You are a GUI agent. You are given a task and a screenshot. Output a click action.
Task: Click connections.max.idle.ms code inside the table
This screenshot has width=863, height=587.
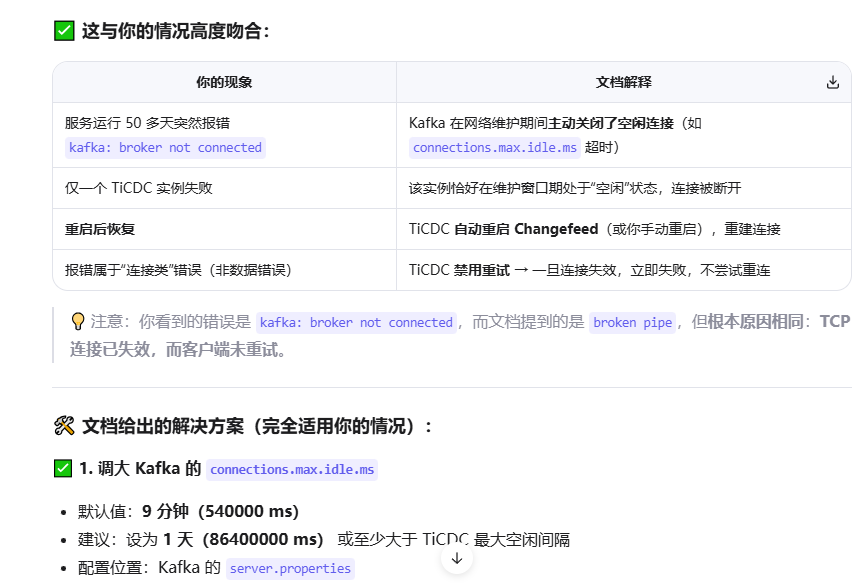(495, 148)
